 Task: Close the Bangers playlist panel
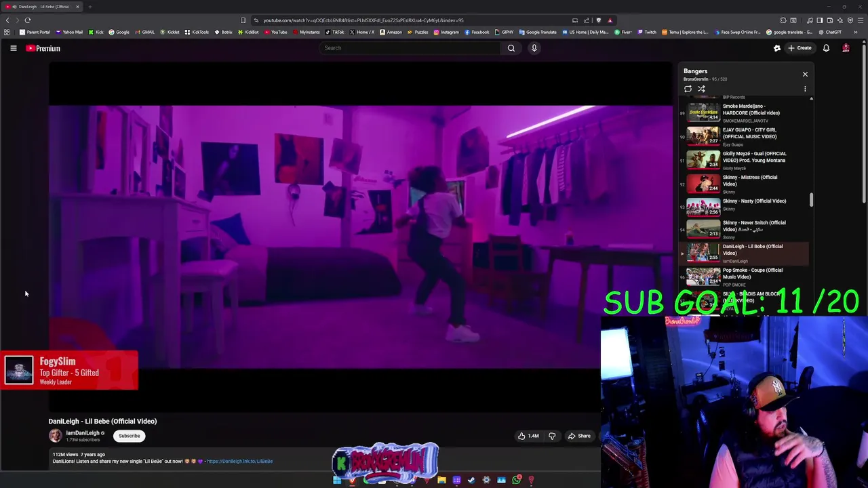point(805,74)
